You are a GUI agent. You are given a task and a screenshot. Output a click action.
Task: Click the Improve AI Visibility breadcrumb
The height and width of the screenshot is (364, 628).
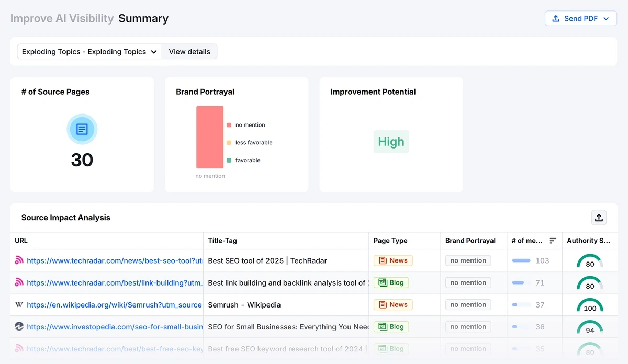[x=62, y=18]
